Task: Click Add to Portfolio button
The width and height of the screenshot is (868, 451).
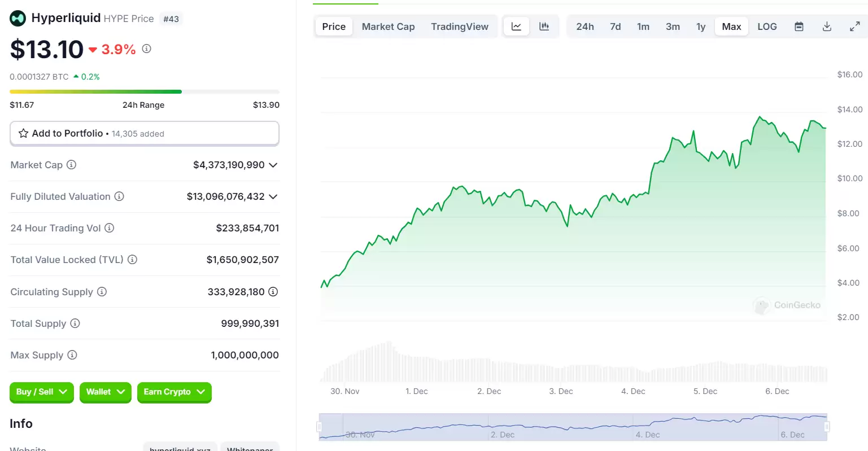Action: coord(145,134)
